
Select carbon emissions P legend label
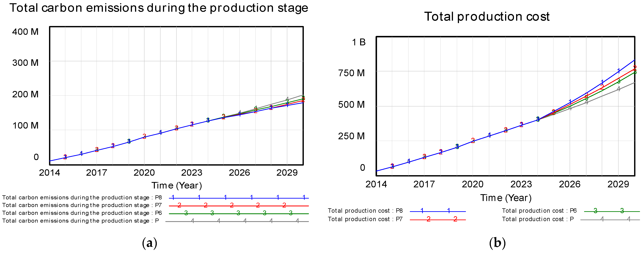[80, 221]
